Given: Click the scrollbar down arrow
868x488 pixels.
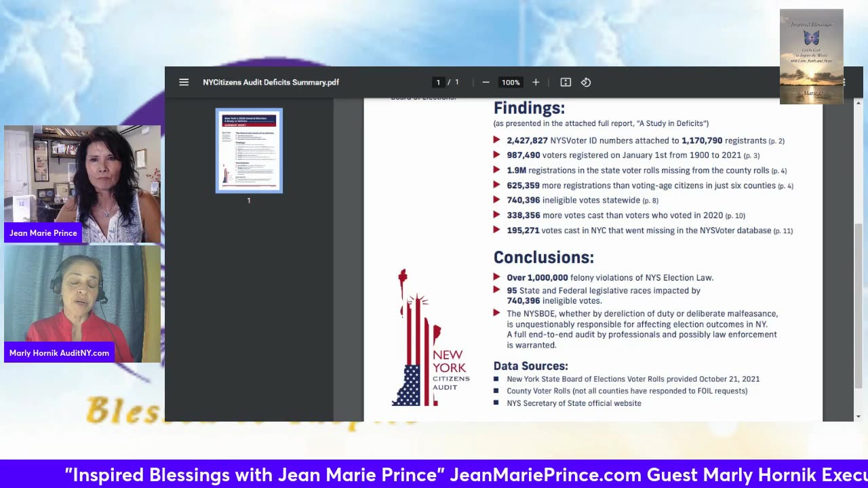Looking at the screenshot, I should click(859, 416).
